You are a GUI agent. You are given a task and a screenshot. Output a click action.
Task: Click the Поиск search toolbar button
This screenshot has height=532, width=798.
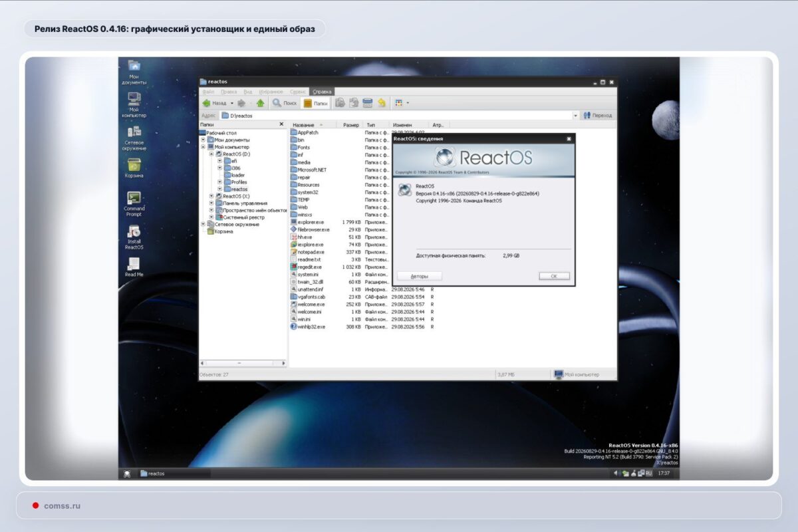285,103
